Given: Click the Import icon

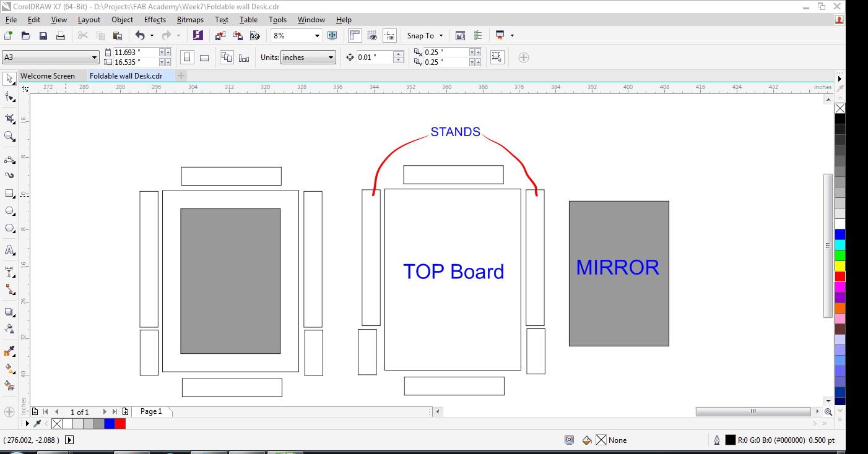Looking at the screenshot, I should [x=220, y=36].
